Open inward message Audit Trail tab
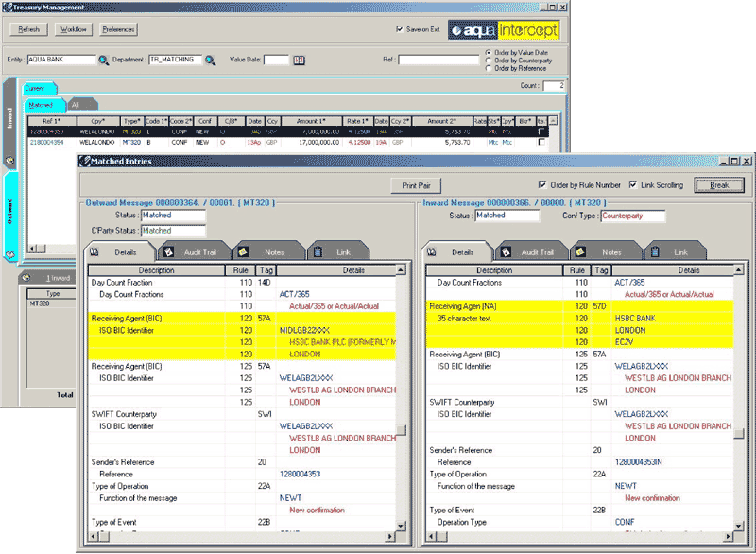 pyautogui.click(x=532, y=252)
